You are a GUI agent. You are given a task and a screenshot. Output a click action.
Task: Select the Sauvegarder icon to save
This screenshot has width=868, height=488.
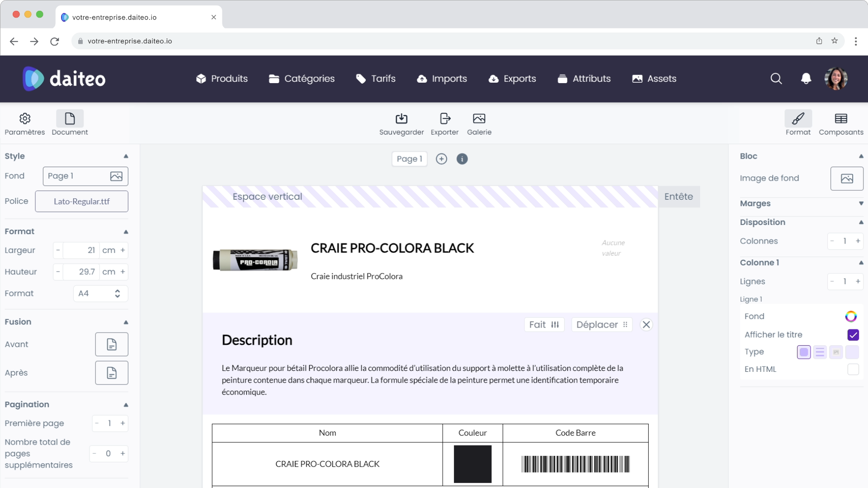[x=401, y=123]
